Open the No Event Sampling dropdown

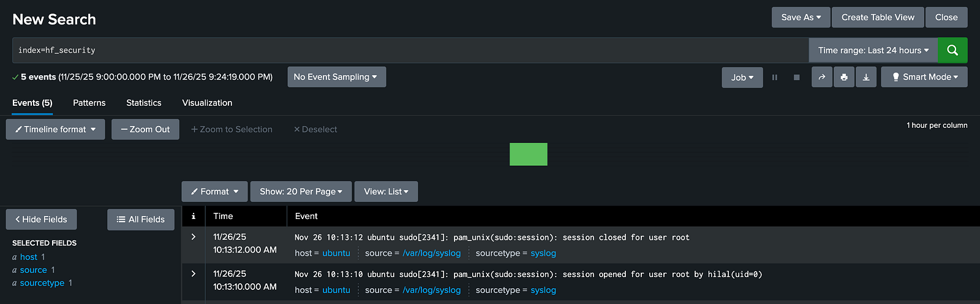point(336,77)
